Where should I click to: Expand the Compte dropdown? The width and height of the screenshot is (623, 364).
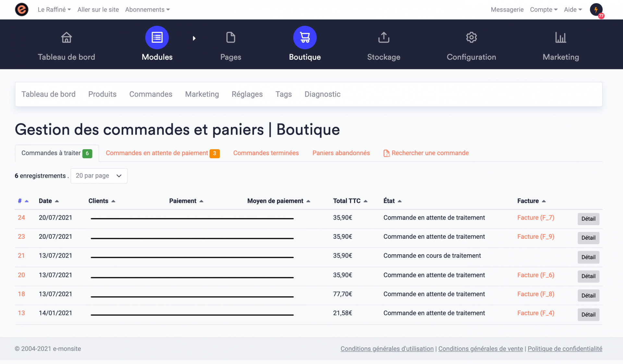544,9
